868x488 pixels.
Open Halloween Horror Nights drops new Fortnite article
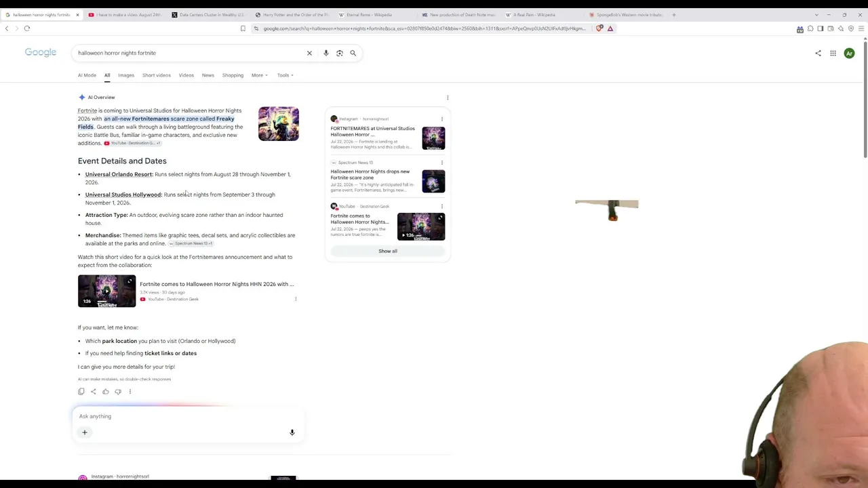click(370, 175)
